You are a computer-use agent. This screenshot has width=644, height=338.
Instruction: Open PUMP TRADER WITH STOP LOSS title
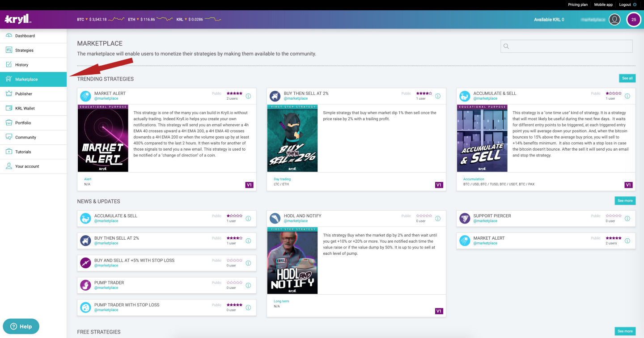tap(127, 305)
